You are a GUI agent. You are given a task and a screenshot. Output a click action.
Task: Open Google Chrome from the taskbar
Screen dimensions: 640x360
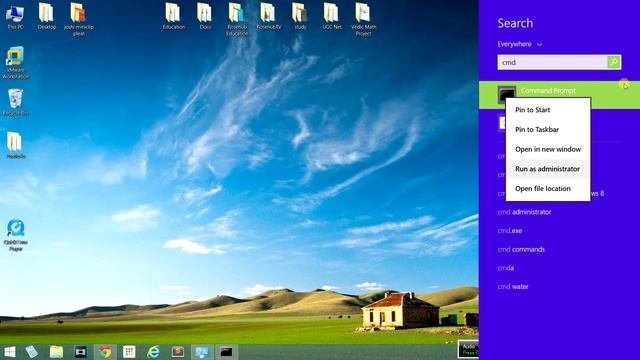tap(105, 352)
